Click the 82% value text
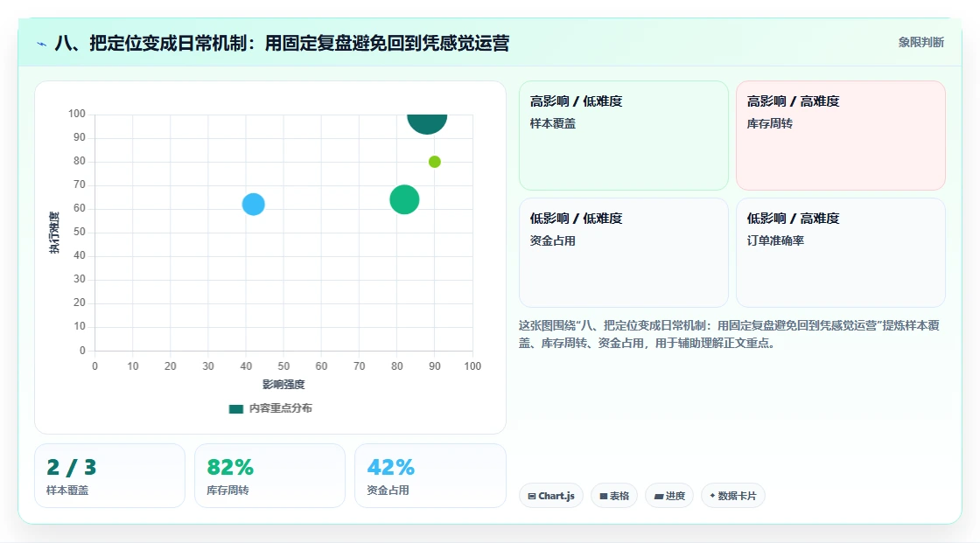The width and height of the screenshot is (980, 543). 230,467
